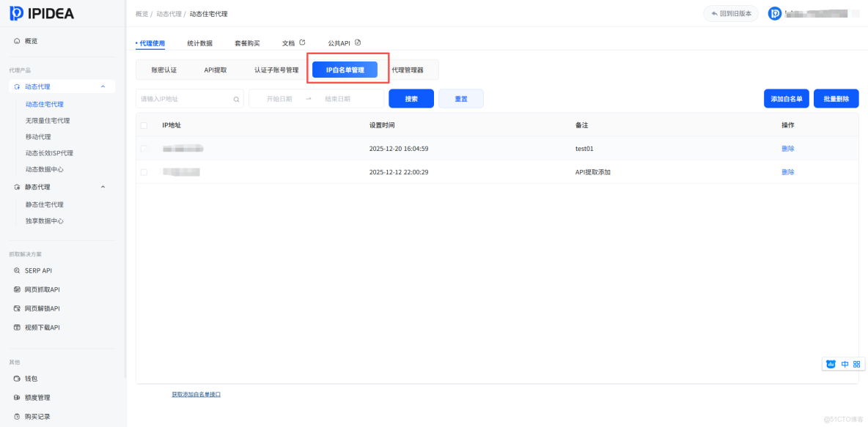This screenshot has width=868, height=427.
Task: Check the API提取添加 row checkbox
Action: coord(144,172)
